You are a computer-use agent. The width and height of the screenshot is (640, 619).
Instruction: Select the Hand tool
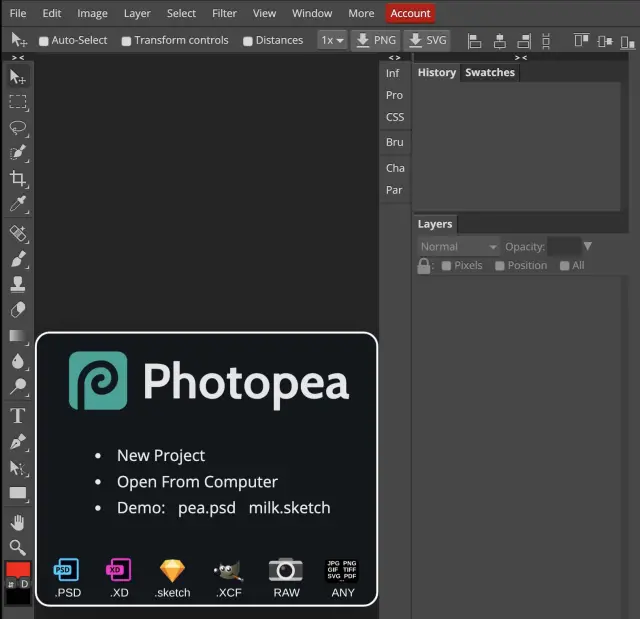(x=18, y=522)
